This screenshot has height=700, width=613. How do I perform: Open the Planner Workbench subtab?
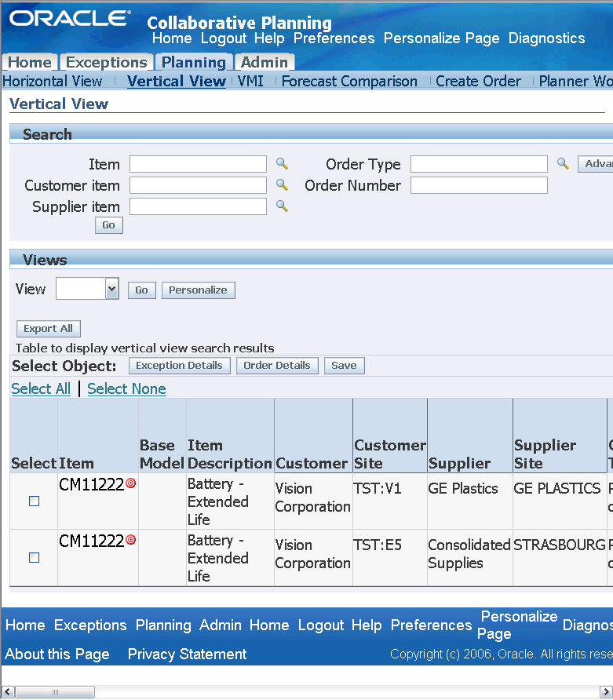pos(575,82)
